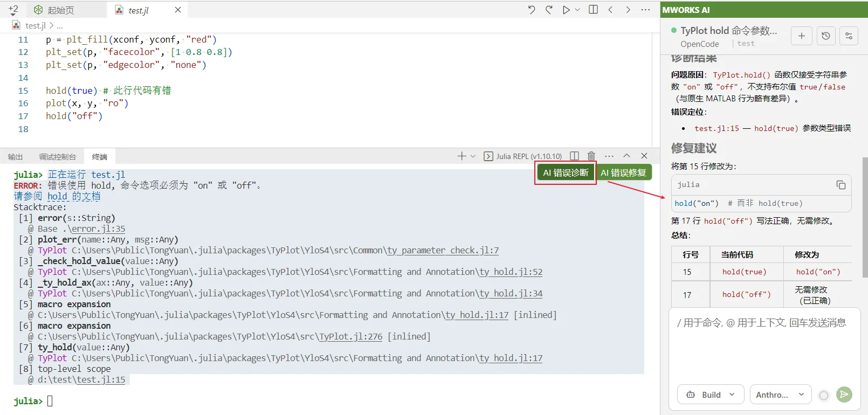Image resolution: width=868 pixels, height=415 pixels.
Task: Click the OpenCode label under session title
Action: pos(699,44)
